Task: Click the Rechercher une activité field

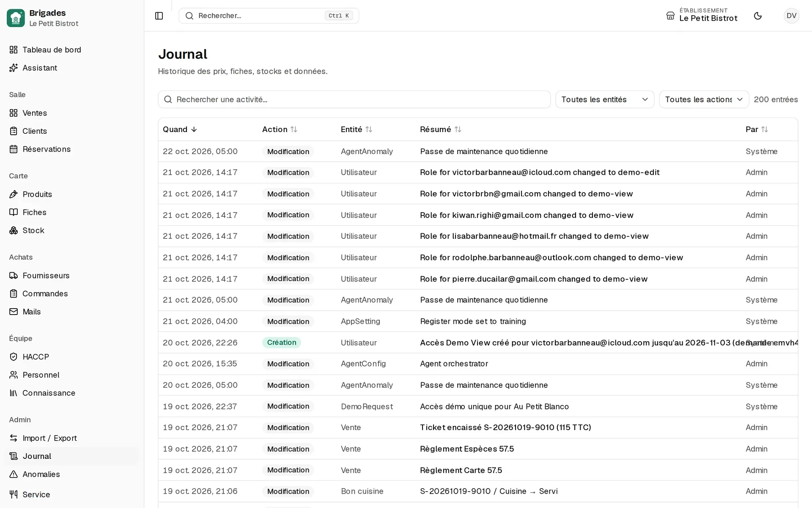Action: [x=354, y=99]
